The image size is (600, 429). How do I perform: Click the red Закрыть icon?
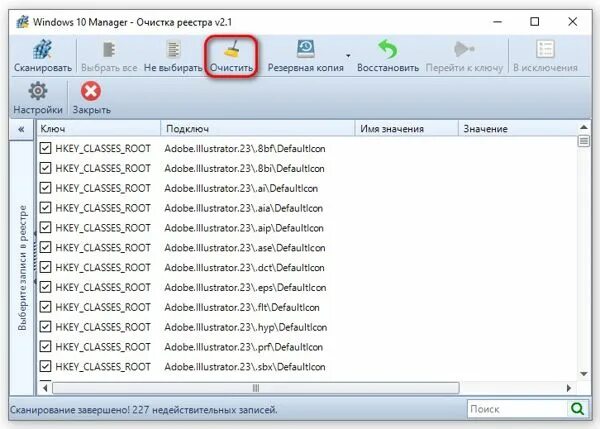(91, 91)
